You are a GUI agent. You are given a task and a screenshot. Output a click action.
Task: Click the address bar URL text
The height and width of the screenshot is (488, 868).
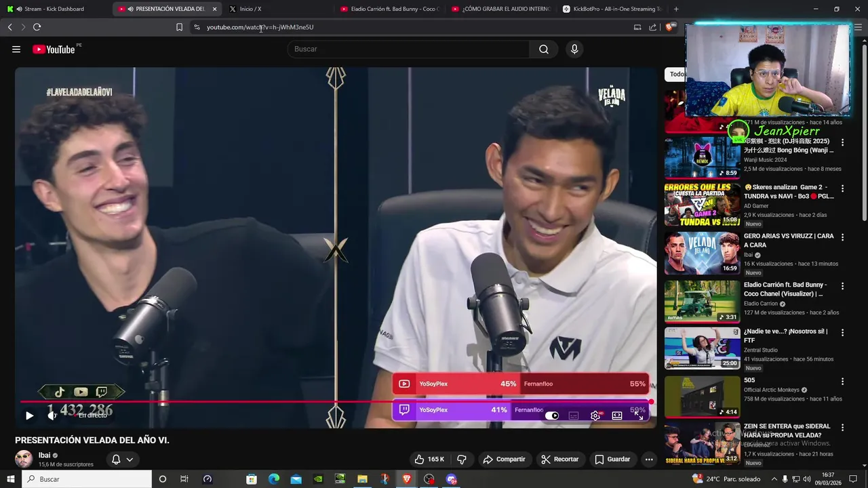click(260, 27)
